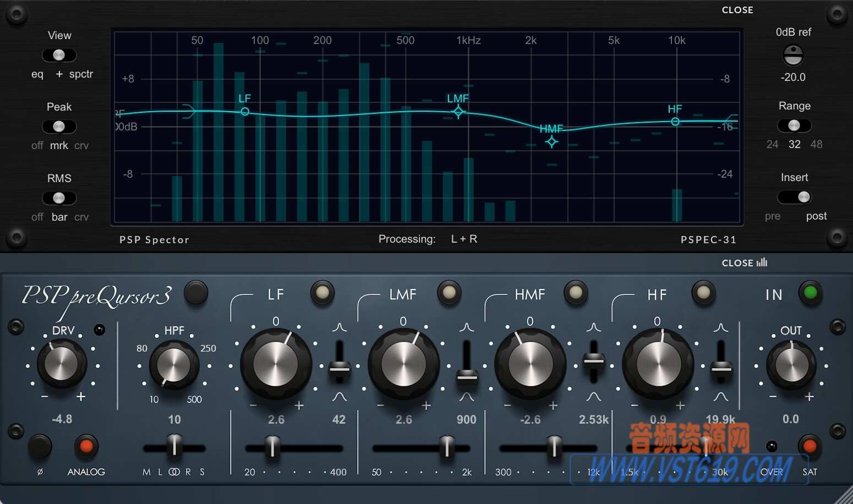Toggle the IN power button

point(810,293)
